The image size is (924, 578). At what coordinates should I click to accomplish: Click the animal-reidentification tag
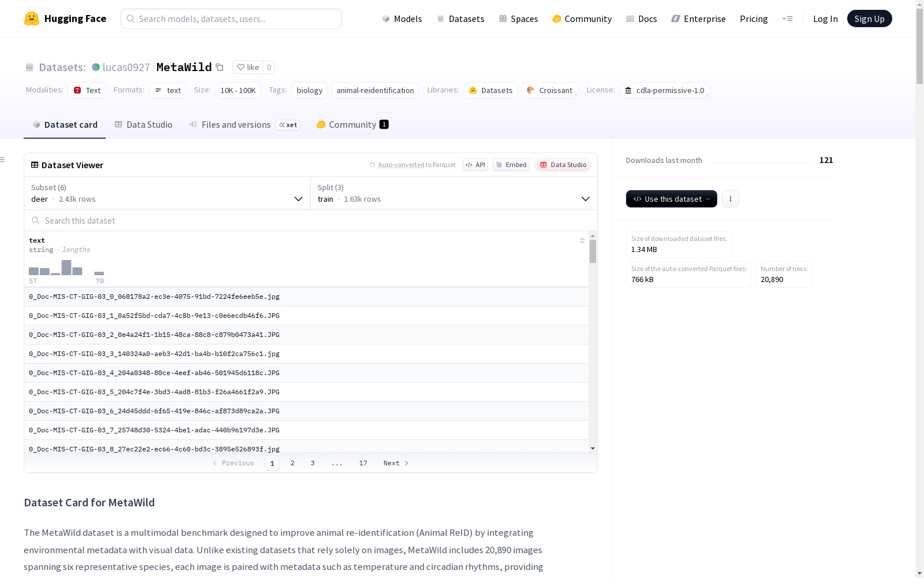(375, 90)
